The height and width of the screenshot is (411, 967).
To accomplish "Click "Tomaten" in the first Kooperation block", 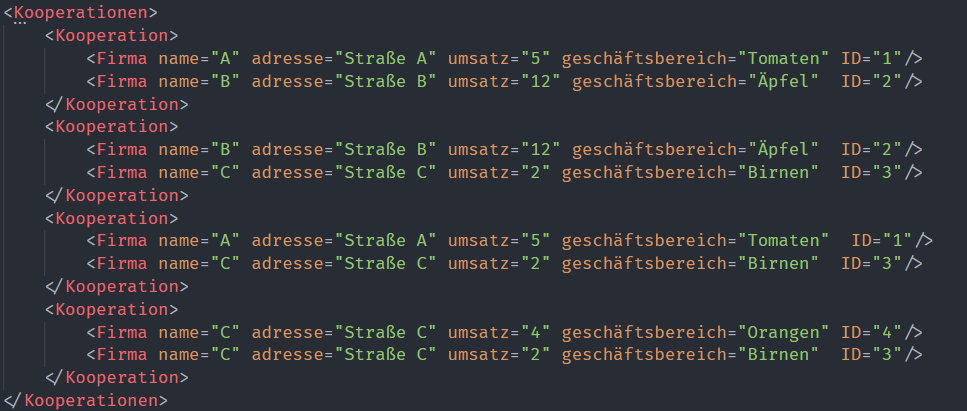I will [785, 59].
